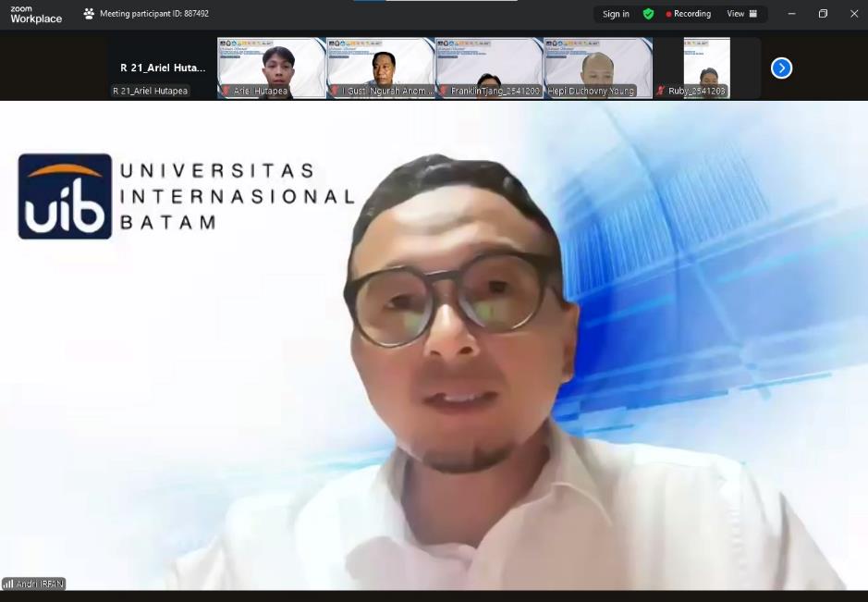Click the red Recording indicator
This screenshot has width=868, height=602.
coord(689,14)
